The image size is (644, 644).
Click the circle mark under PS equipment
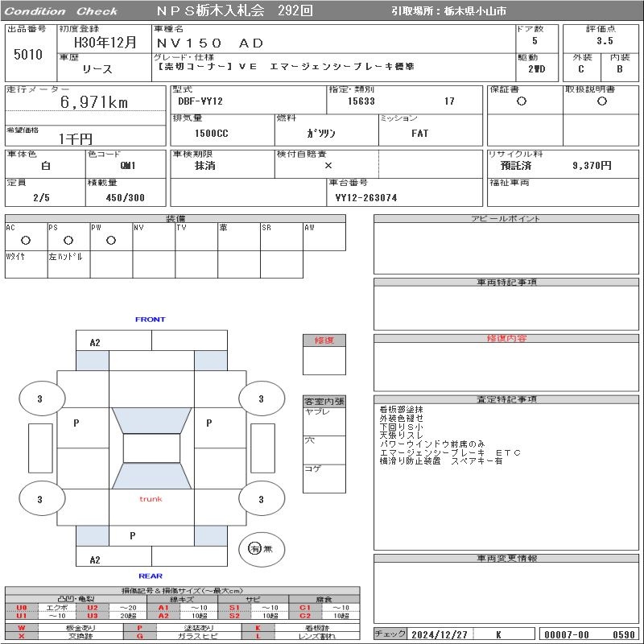tap(68, 240)
